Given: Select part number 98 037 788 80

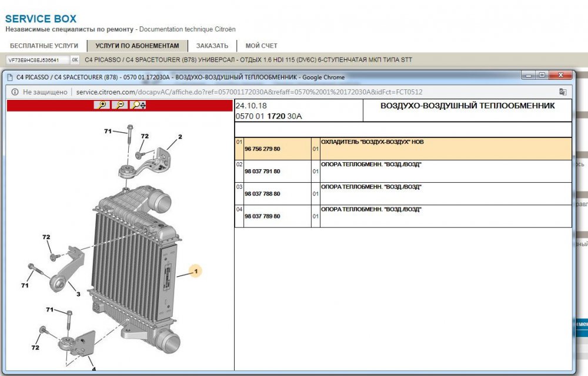Looking at the screenshot, I should [262, 194].
